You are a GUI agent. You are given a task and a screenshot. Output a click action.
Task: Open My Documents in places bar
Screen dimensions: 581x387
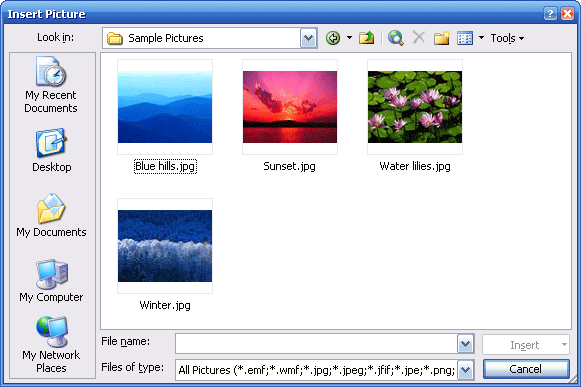click(x=51, y=215)
